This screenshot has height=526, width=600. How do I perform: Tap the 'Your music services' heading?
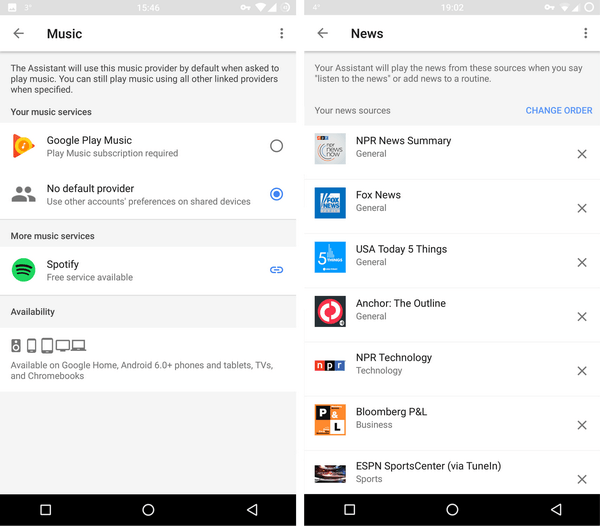click(x=51, y=112)
